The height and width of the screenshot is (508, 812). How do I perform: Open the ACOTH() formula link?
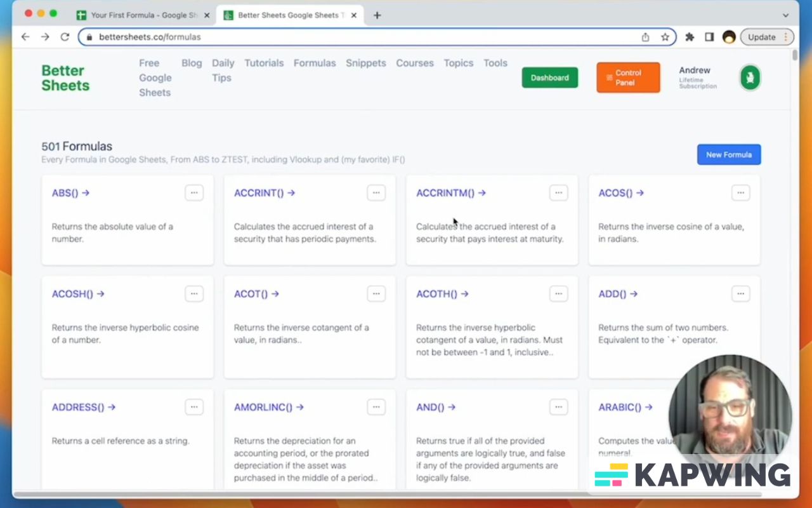click(442, 293)
